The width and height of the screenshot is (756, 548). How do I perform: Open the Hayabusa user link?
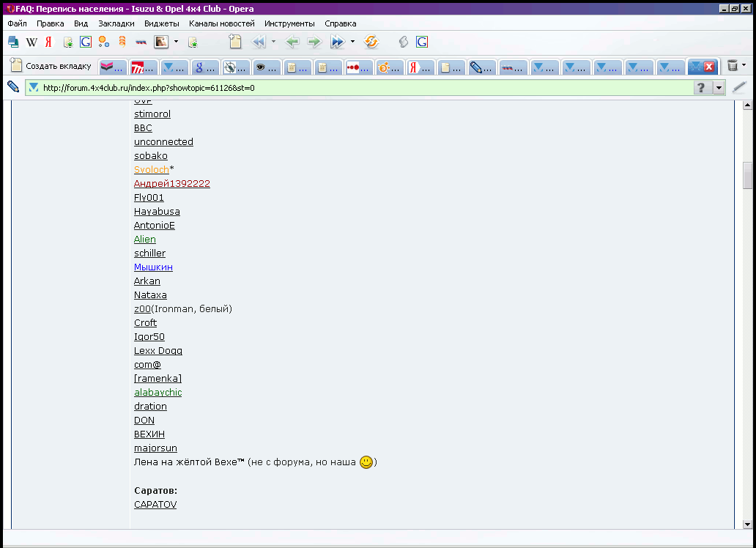[157, 211]
